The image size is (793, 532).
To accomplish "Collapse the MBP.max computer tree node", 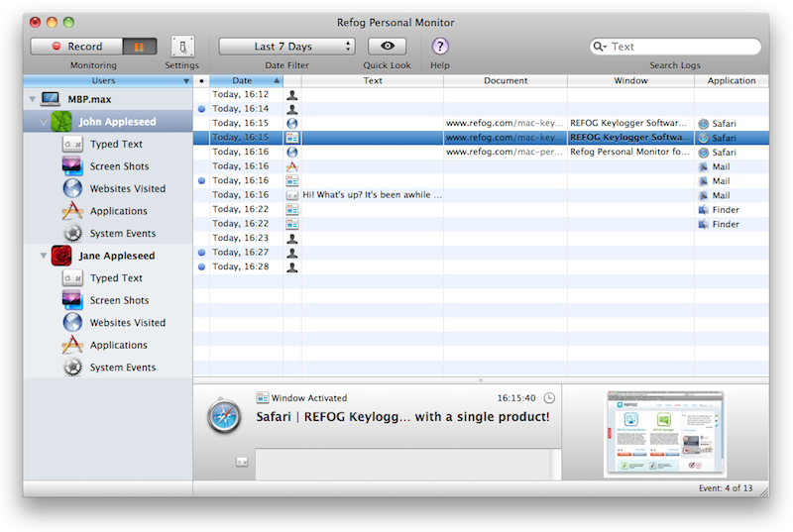I will click(x=32, y=100).
